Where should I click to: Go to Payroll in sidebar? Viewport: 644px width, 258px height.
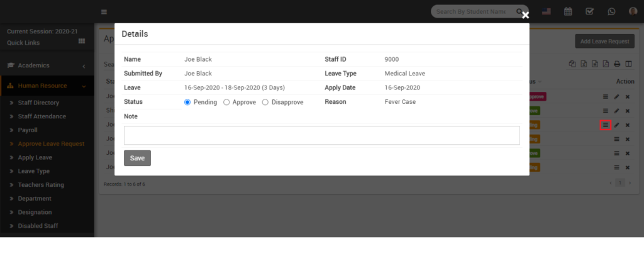coord(28,130)
